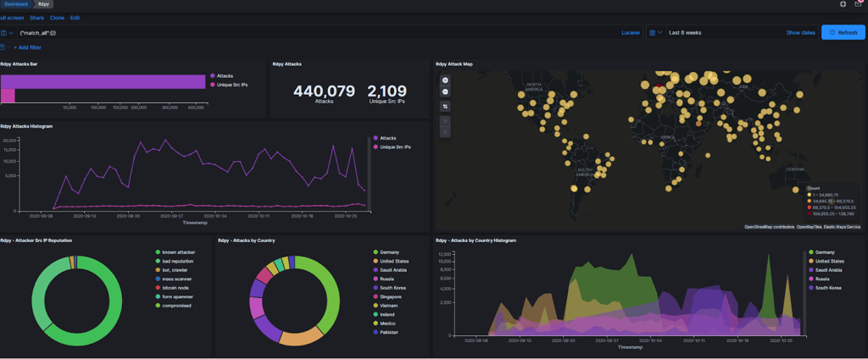
Task: Click the filter options funnel icon
Action: (x=3, y=47)
